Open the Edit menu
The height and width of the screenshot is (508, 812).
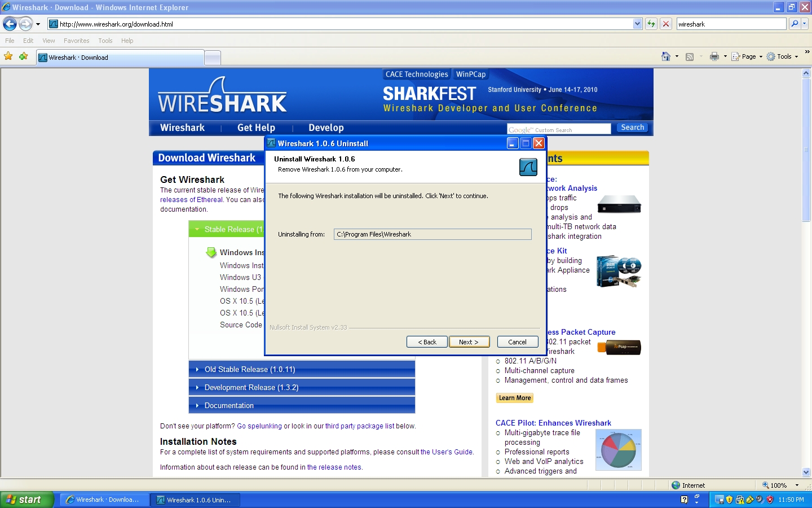(28, 41)
